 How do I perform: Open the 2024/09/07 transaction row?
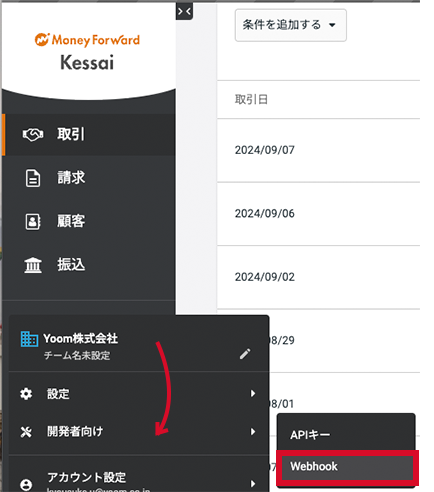[x=318, y=150]
